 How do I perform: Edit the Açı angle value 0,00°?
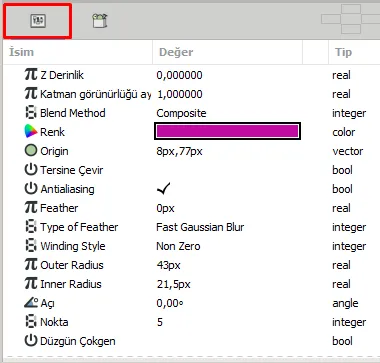[x=170, y=303]
